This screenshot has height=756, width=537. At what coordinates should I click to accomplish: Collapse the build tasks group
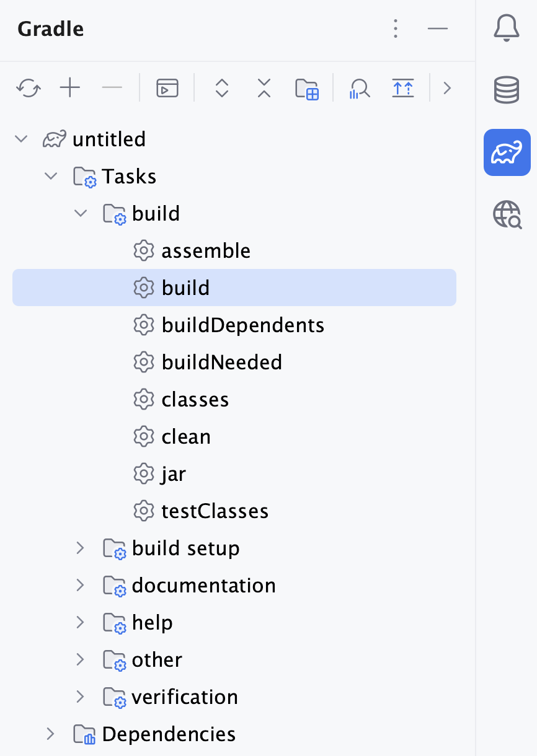pyautogui.click(x=80, y=213)
